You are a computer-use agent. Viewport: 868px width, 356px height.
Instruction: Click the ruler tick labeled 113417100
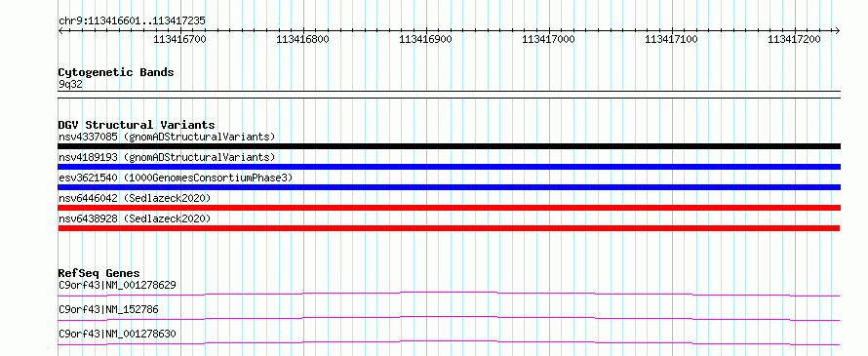tap(672, 39)
